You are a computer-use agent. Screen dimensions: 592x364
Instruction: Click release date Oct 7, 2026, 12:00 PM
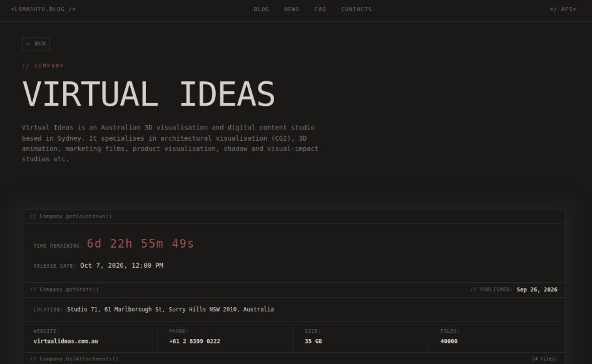pos(121,266)
